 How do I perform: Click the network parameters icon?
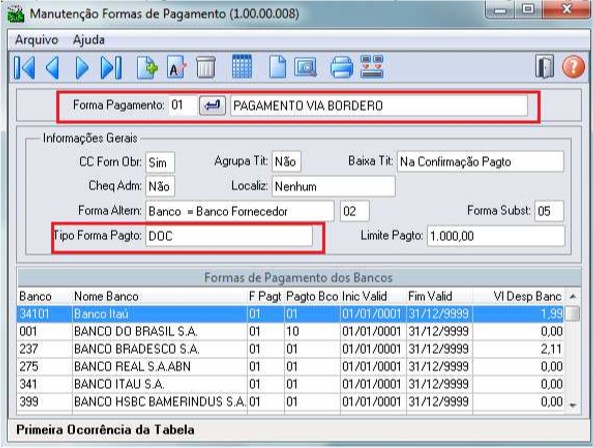tap(372, 67)
